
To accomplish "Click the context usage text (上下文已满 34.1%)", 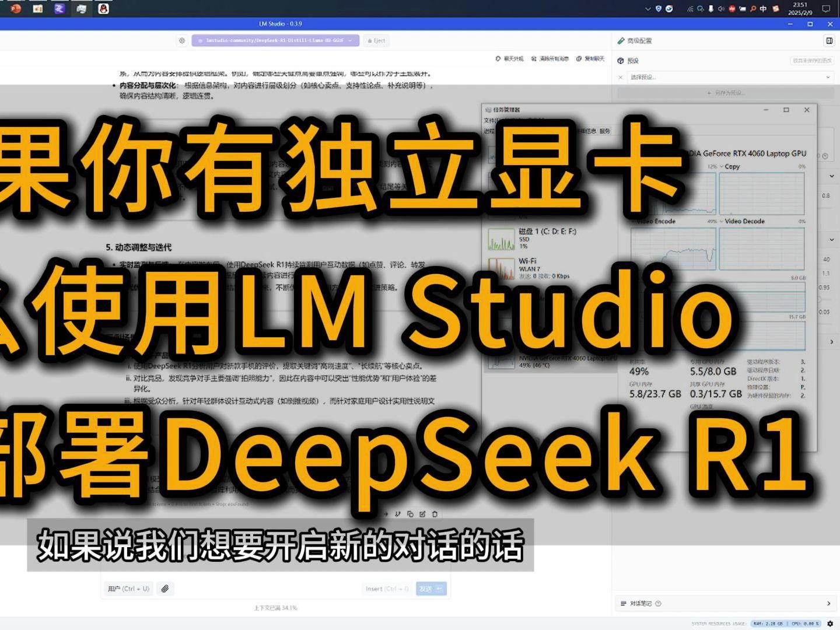I will (275, 608).
